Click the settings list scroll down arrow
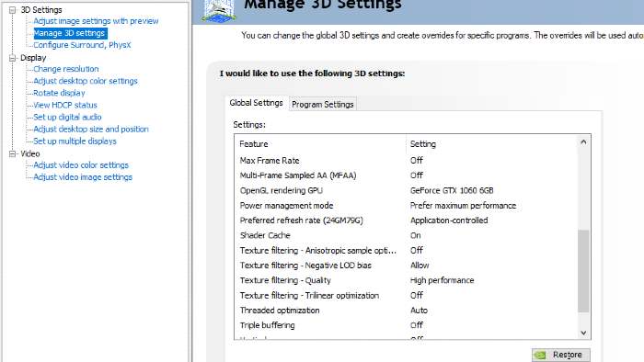This screenshot has width=644, height=362. pyautogui.click(x=583, y=333)
